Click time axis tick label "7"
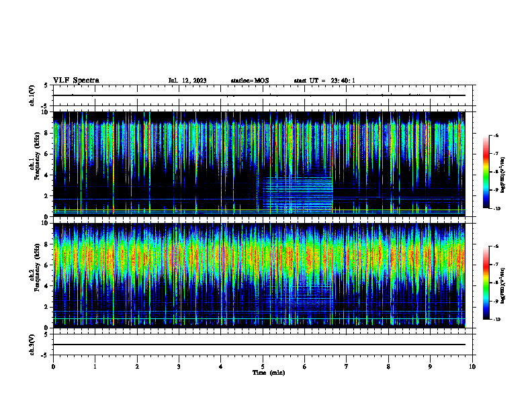The image size is (532, 411). tap(347, 367)
